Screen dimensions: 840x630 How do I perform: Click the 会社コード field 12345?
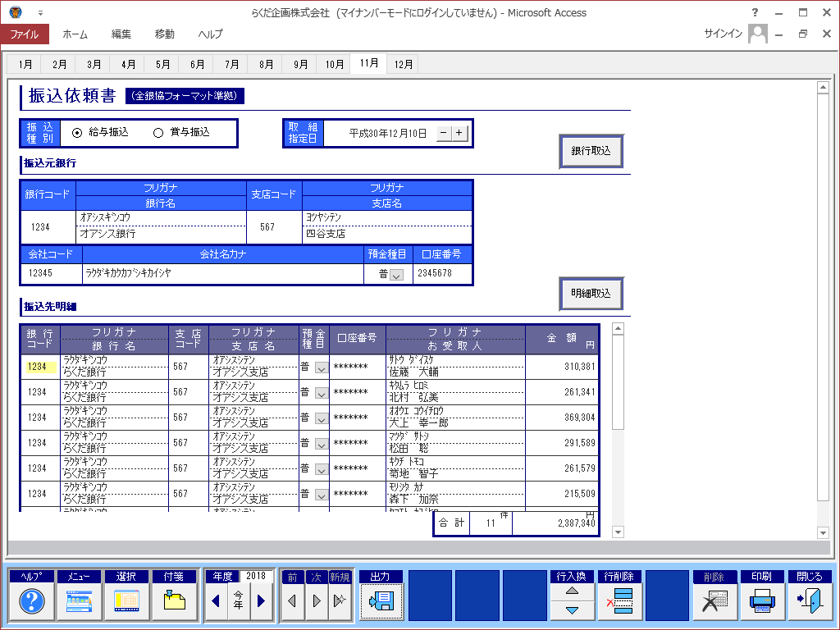tap(52, 273)
